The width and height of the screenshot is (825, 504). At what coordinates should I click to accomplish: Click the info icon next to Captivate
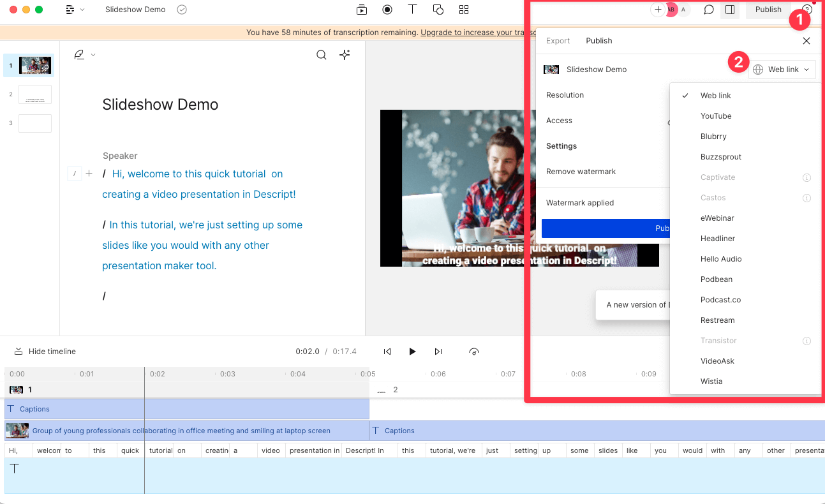tap(806, 177)
